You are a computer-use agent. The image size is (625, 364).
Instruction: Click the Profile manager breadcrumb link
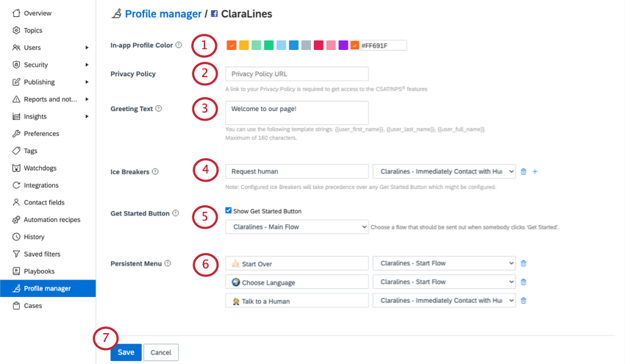(163, 14)
